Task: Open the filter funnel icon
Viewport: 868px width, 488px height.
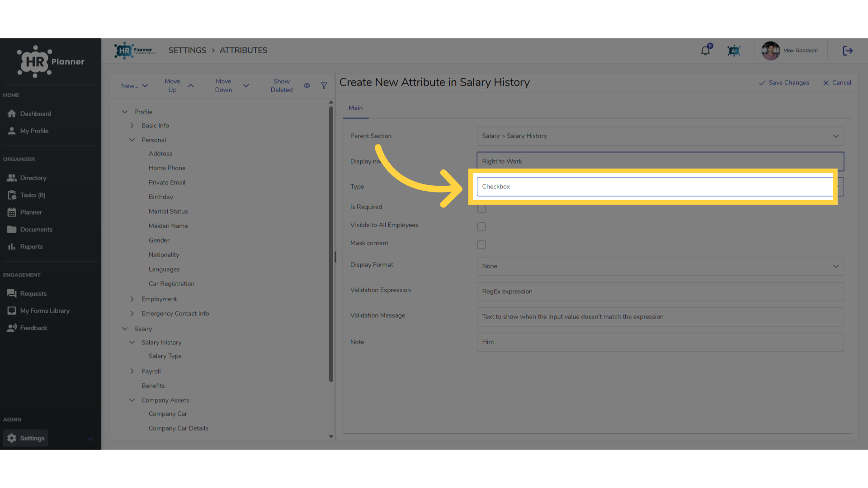Action: (324, 85)
